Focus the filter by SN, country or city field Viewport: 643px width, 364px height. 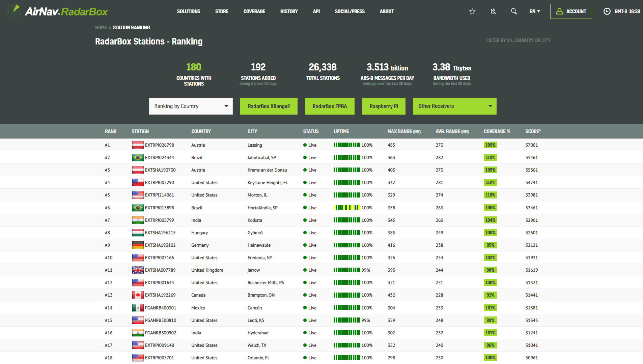(x=472, y=40)
